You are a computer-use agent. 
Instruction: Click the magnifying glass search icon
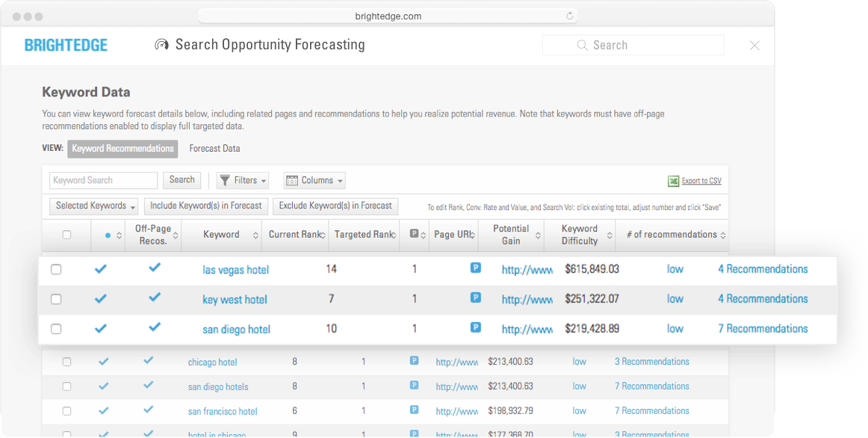tap(583, 46)
